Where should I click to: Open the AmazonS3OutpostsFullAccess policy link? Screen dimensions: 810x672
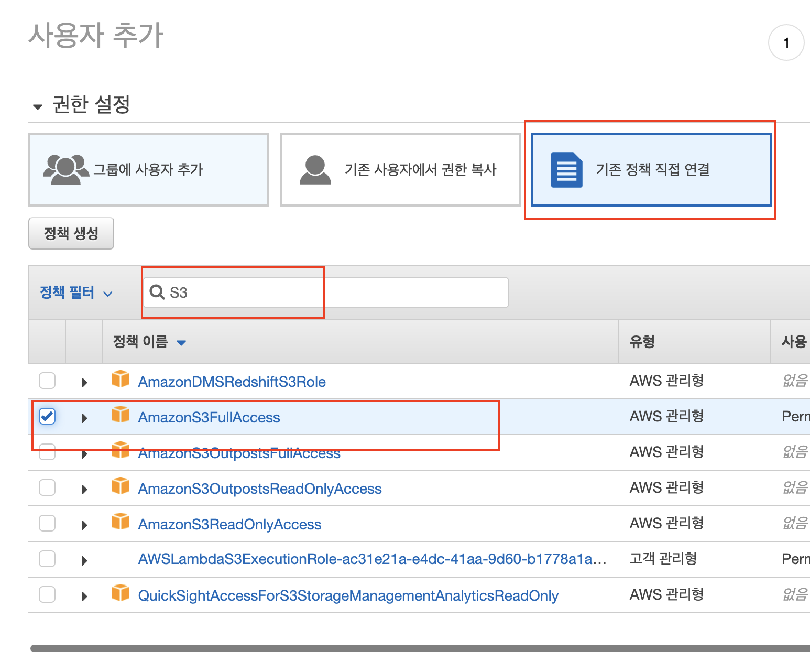[239, 453]
